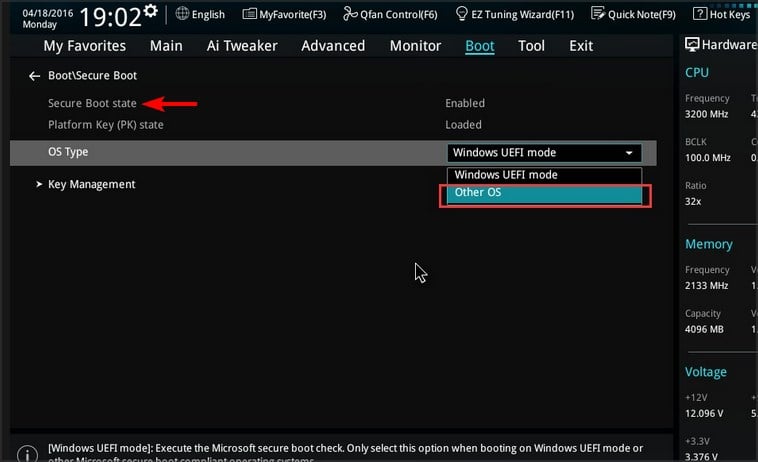
Task: Show the Hot Keys help
Action: coord(700,14)
